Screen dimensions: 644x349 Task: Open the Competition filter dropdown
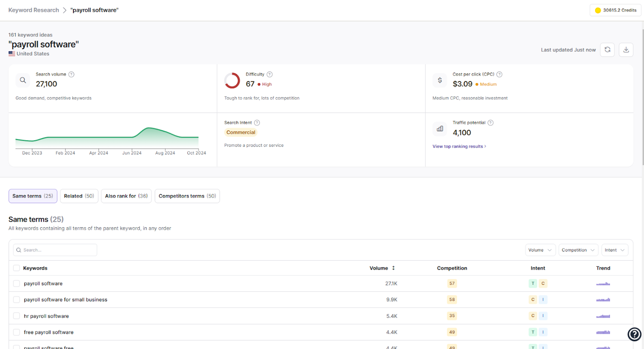pos(578,250)
